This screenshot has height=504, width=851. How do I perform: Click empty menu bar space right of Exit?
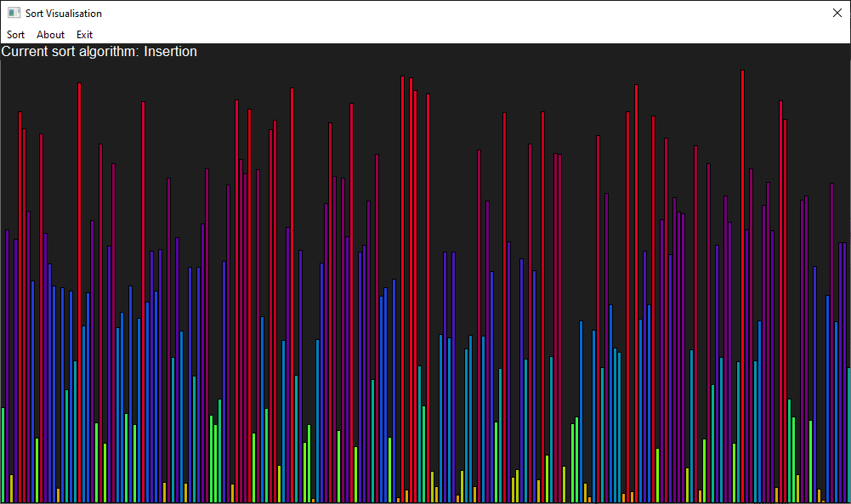(x=425, y=35)
